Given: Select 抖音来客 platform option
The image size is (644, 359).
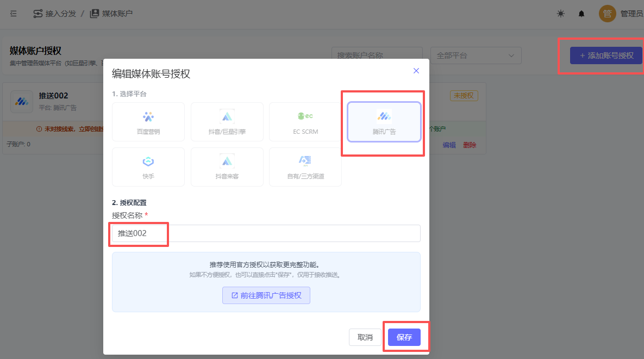Looking at the screenshot, I should coord(227,167).
